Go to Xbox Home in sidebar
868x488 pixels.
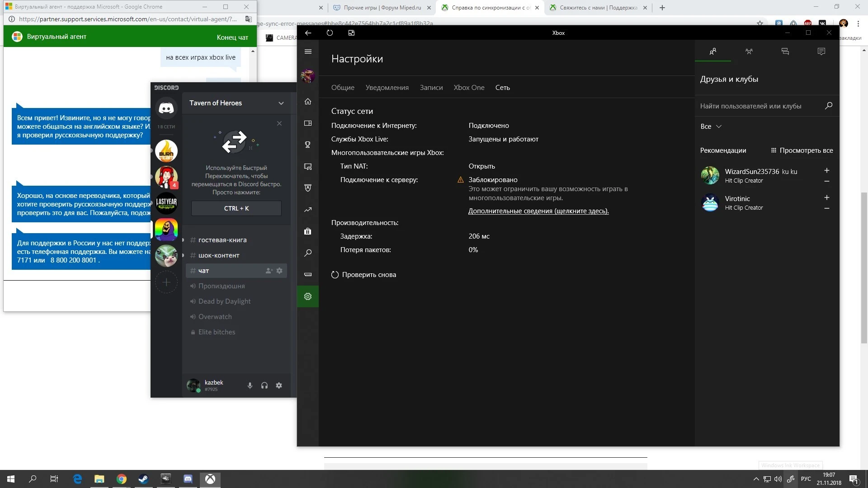pos(308,101)
